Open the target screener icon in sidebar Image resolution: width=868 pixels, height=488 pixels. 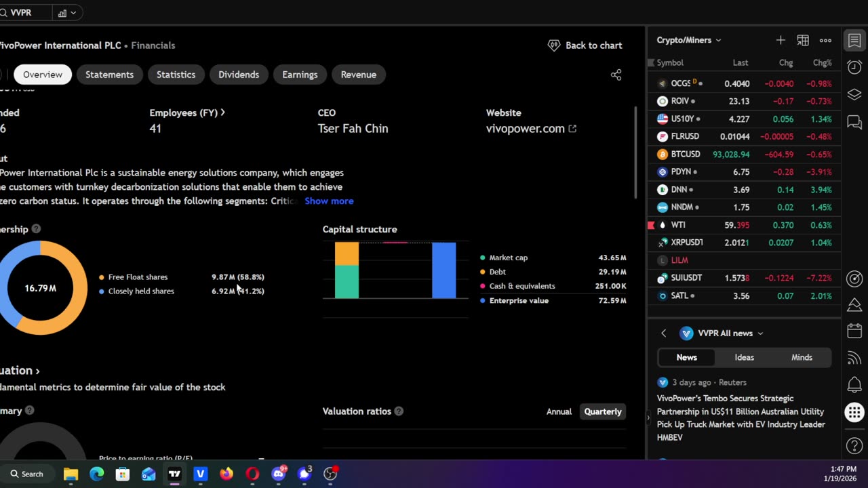tap(854, 279)
